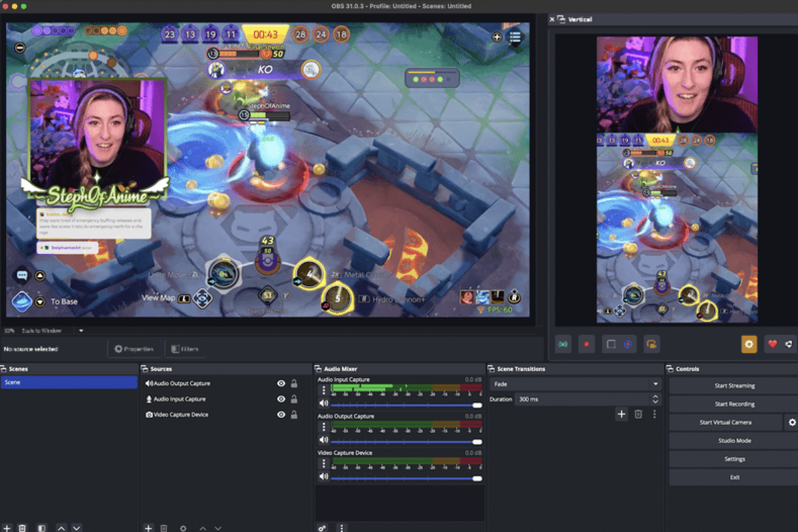798x532 pixels.
Task: Click the red heart icon
Action: tap(772, 344)
